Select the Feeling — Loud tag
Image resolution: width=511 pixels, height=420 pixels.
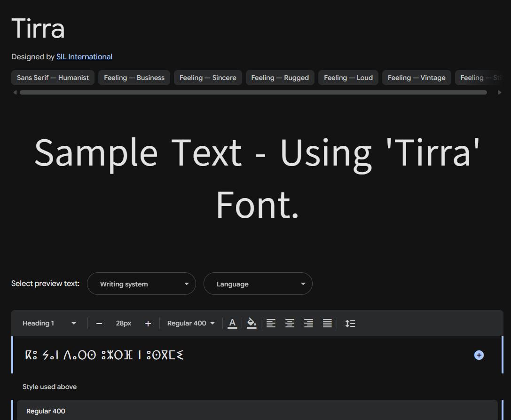(x=348, y=78)
